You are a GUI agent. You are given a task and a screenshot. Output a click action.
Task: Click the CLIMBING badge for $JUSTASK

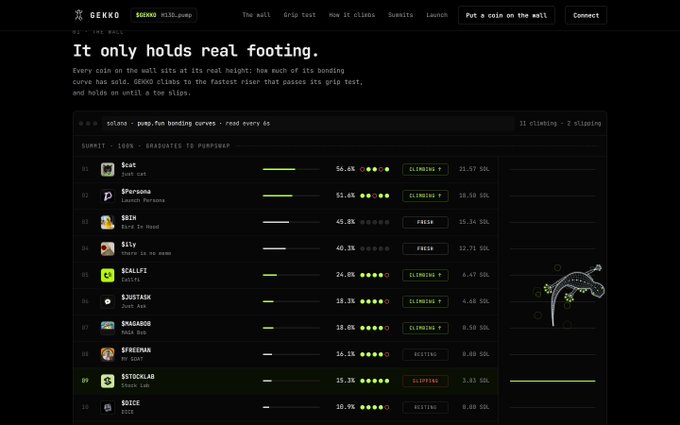pyautogui.click(x=425, y=301)
